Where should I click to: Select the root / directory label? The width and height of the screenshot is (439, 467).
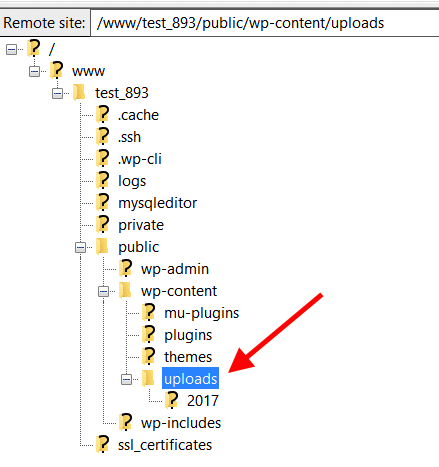(x=52, y=50)
